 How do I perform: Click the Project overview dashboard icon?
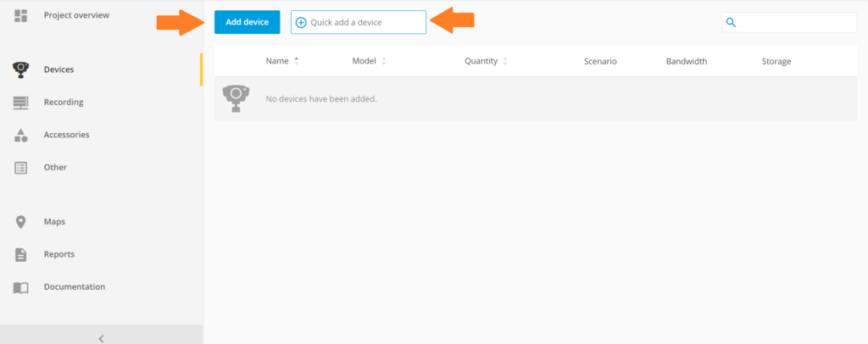pyautogui.click(x=20, y=15)
